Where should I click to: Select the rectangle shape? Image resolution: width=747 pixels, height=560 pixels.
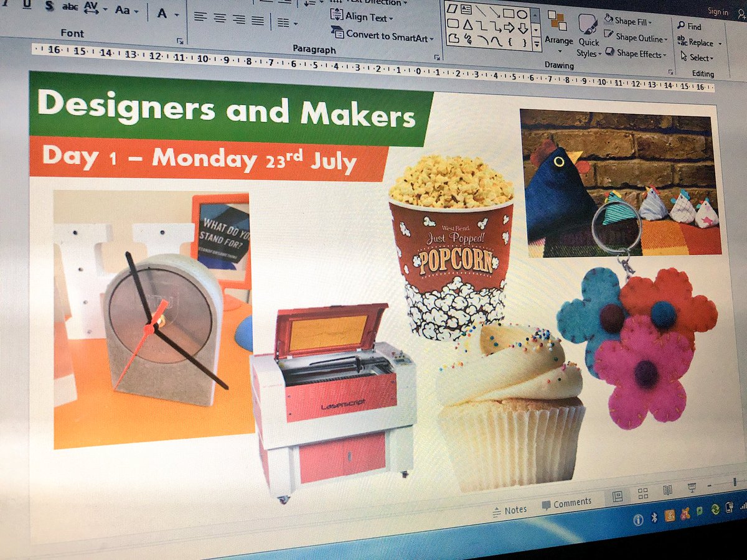click(x=509, y=12)
